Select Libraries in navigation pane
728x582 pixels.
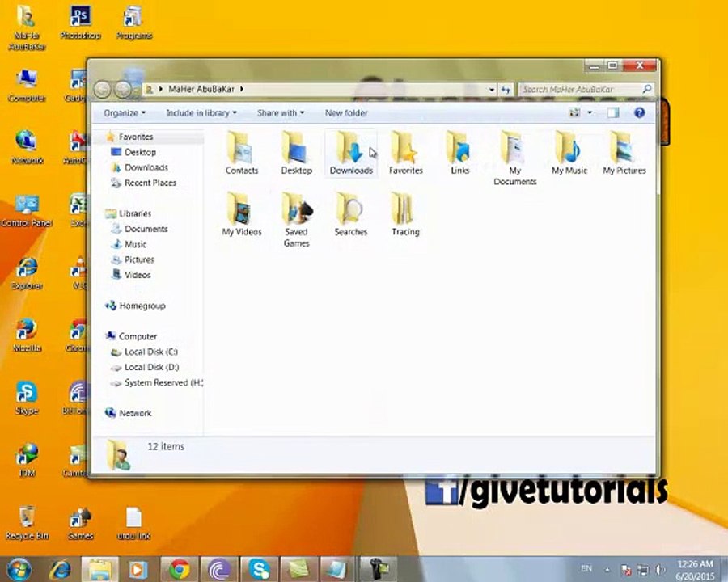[134, 213]
